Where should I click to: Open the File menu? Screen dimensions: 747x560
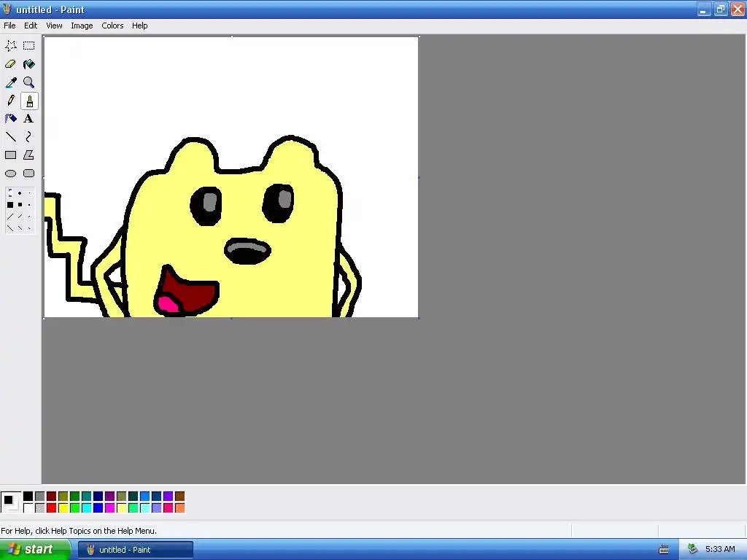point(9,26)
